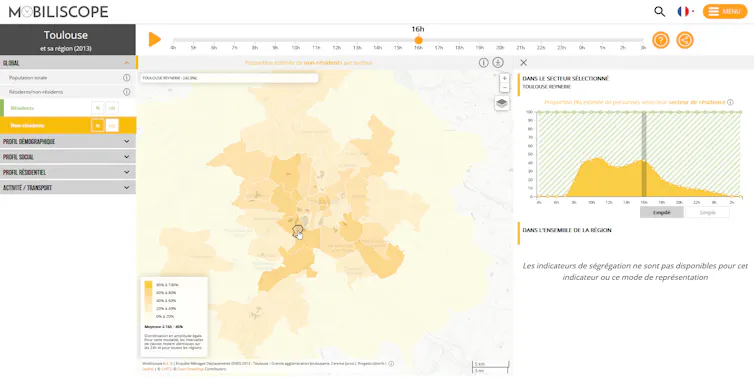Select the Résidents/non-résidents indicator
The width and height of the screenshot is (754, 379).
coord(36,92)
